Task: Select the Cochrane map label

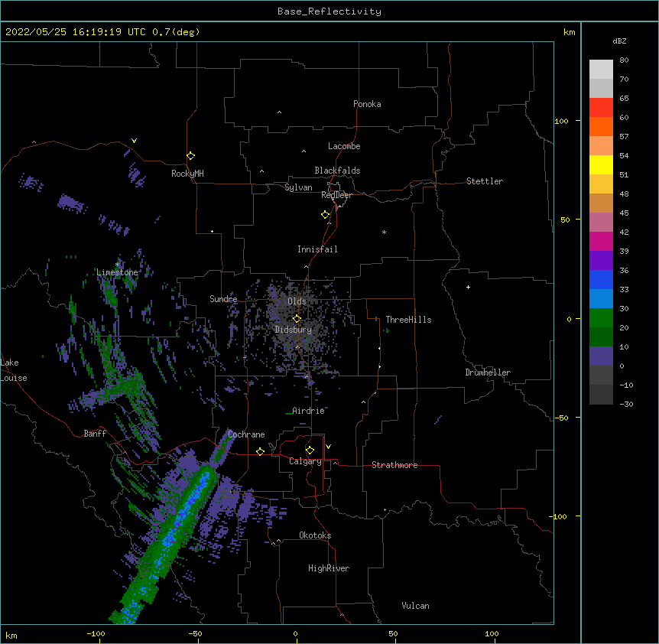Action: pyautogui.click(x=246, y=434)
